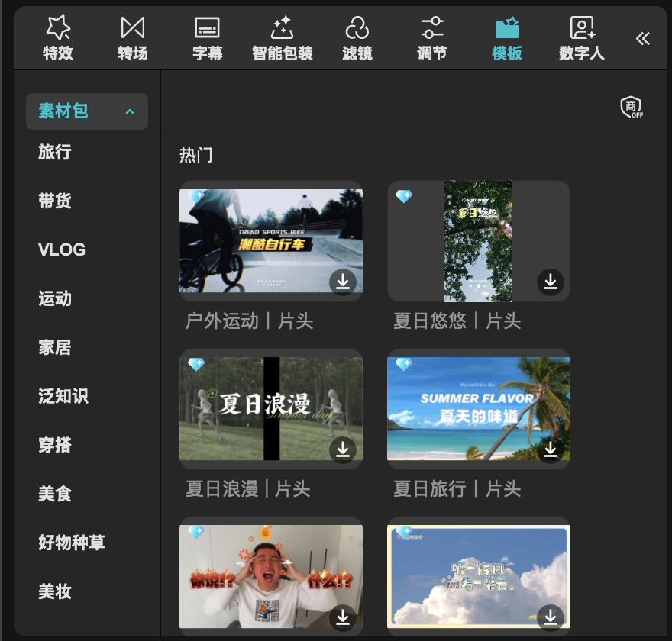Download the 夏日浪漫 template

pos(342,449)
